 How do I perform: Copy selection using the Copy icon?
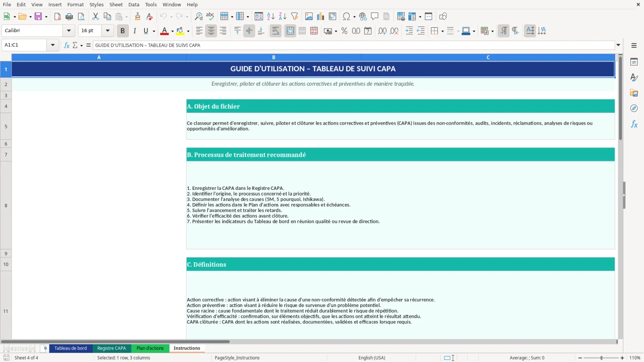point(107,16)
